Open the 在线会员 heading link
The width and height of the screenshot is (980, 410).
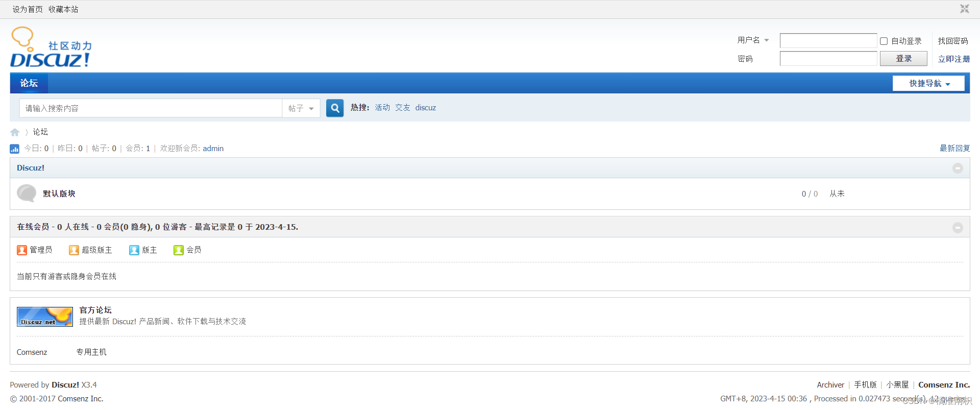(33, 227)
